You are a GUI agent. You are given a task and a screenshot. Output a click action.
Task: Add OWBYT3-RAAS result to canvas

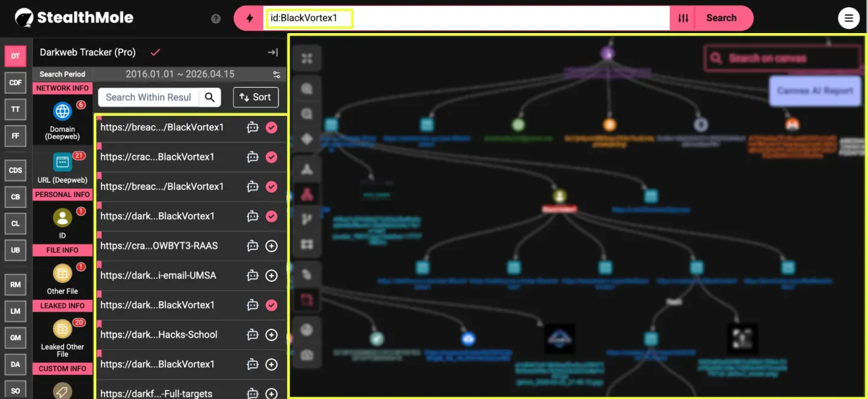(x=271, y=246)
